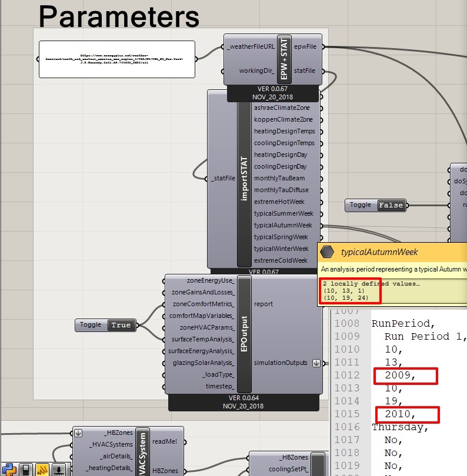
Task: Click the extremeColdWeek output
Action: click(281, 260)
